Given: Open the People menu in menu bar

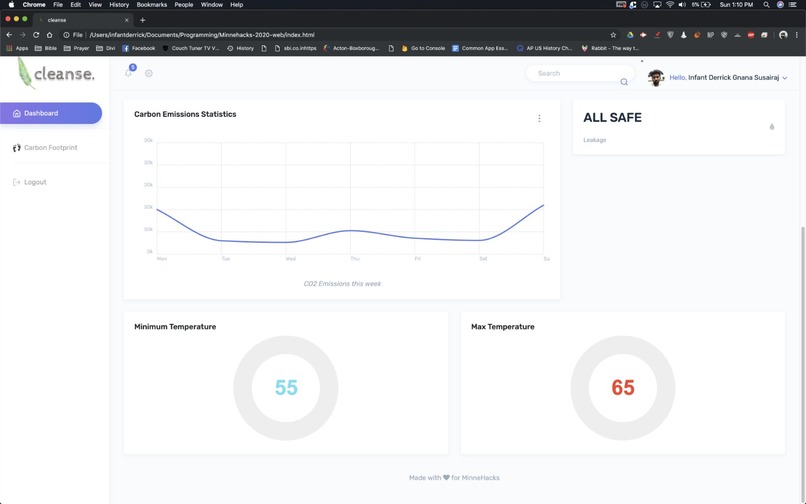Looking at the screenshot, I should pyautogui.click(x=184, y=5).
